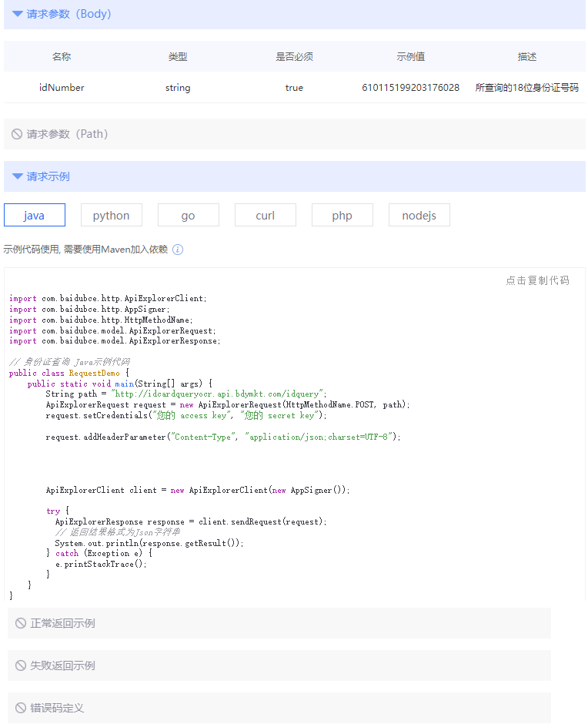Viewport: 588px width, 724px height.
Task: Click the example value 610115199203176028
Action: [x=411, y=88]
